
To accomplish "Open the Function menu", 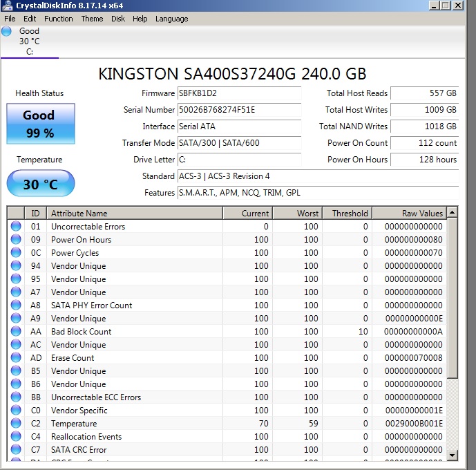I will tap(59, 19).
